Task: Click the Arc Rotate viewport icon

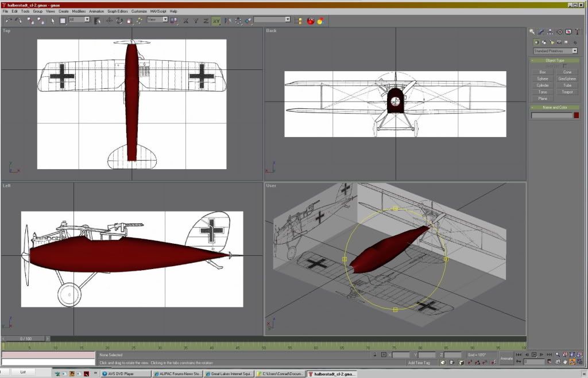Action: click(572, 362)
